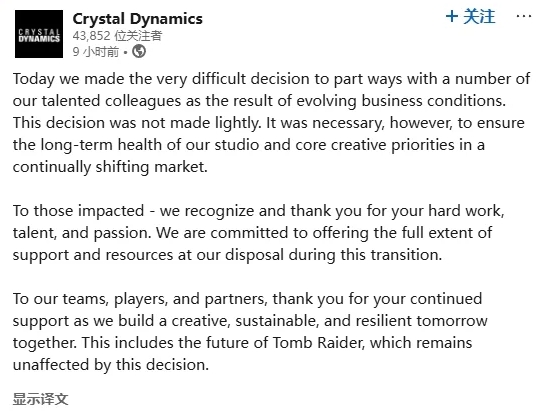Click the 9 小时前 post timestamp

[x=96, y=52]
